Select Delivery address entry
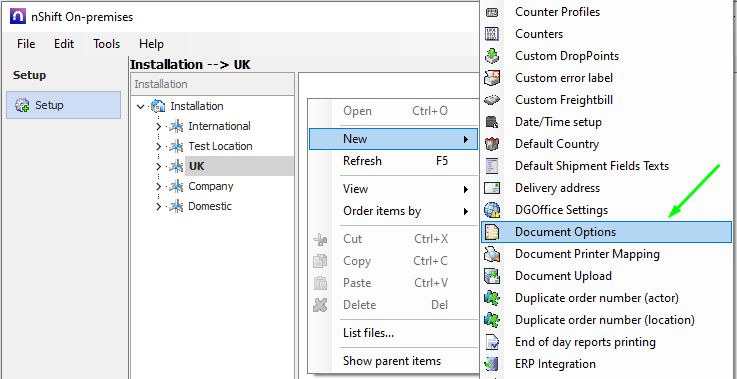 click(x=606, y=188)
